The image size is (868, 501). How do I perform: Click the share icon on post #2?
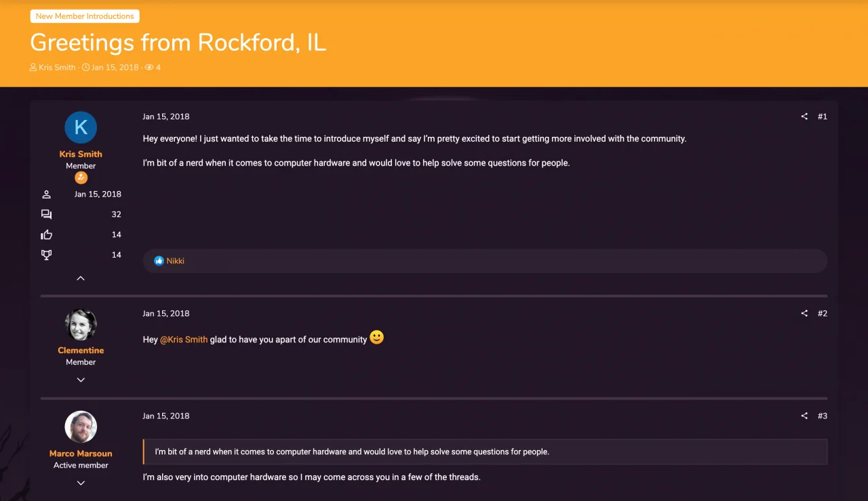tap(804, 313)
